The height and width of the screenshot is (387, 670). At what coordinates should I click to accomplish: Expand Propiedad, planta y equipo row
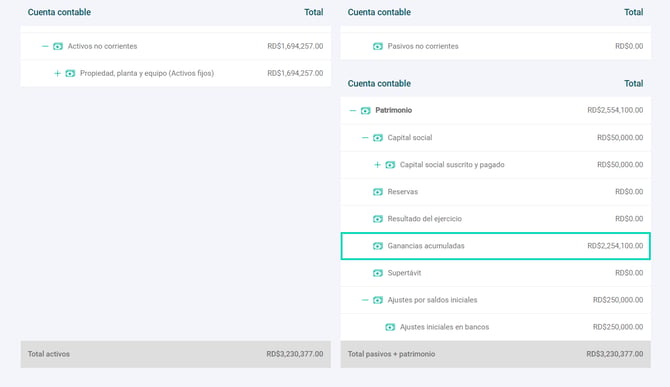[x=57, y=73]
